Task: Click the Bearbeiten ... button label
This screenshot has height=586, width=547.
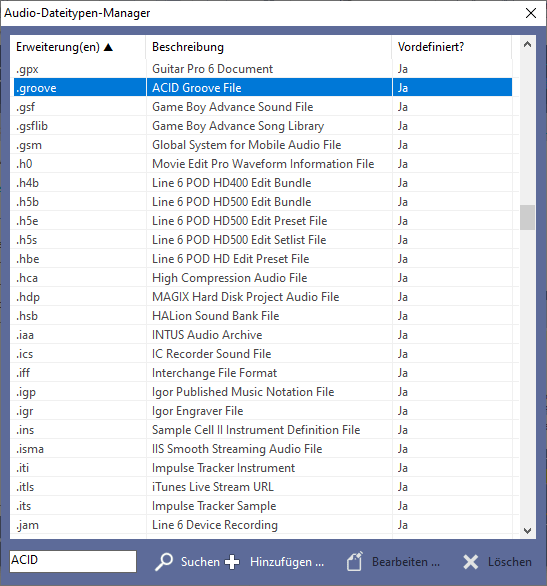Action: pos(406,562)
